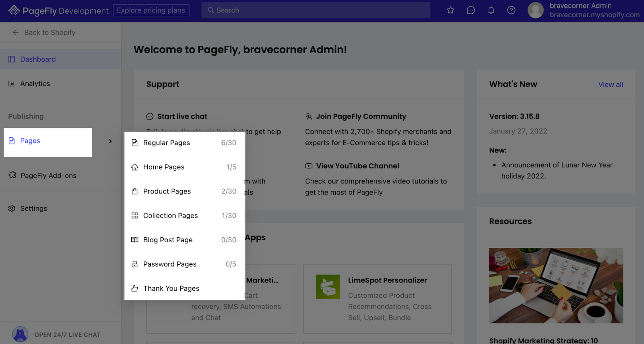644x344 pixels.
Task: Click the Version: 3.15.8 text
Action: [x=514, y=116]
